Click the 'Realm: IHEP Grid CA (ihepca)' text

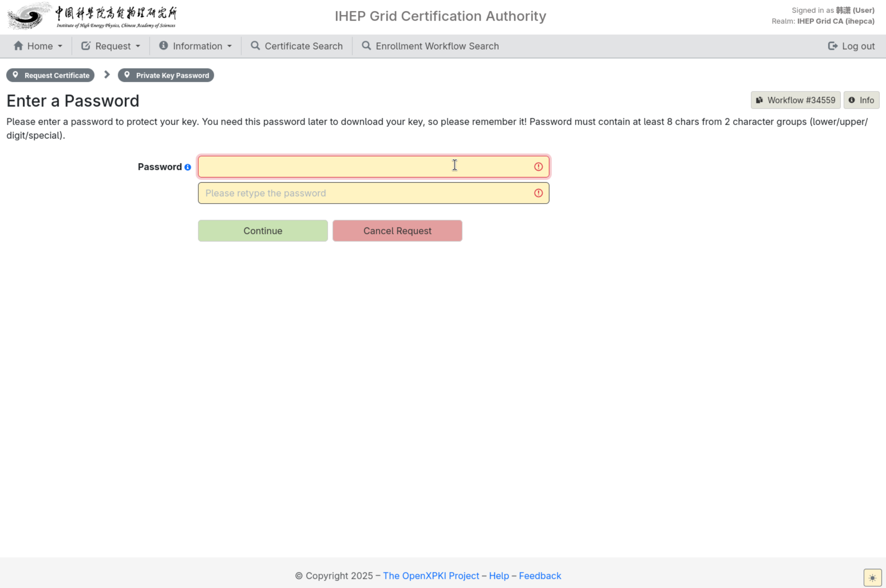[x=823, y=21]
